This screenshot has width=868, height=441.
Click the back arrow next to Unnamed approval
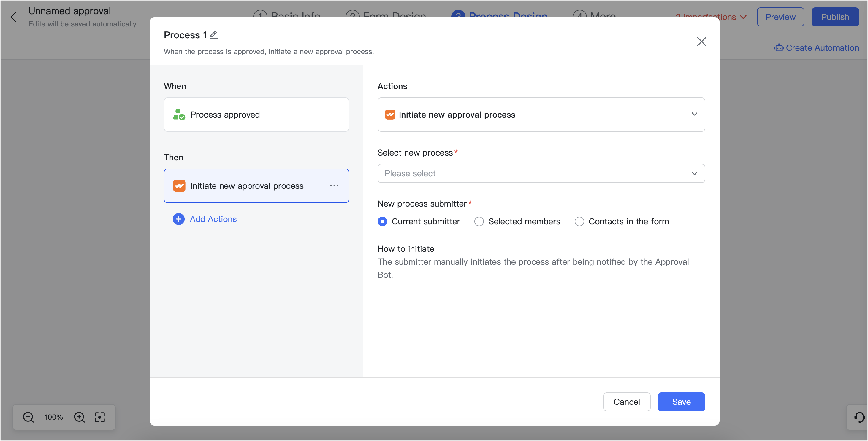pos(14,17)
